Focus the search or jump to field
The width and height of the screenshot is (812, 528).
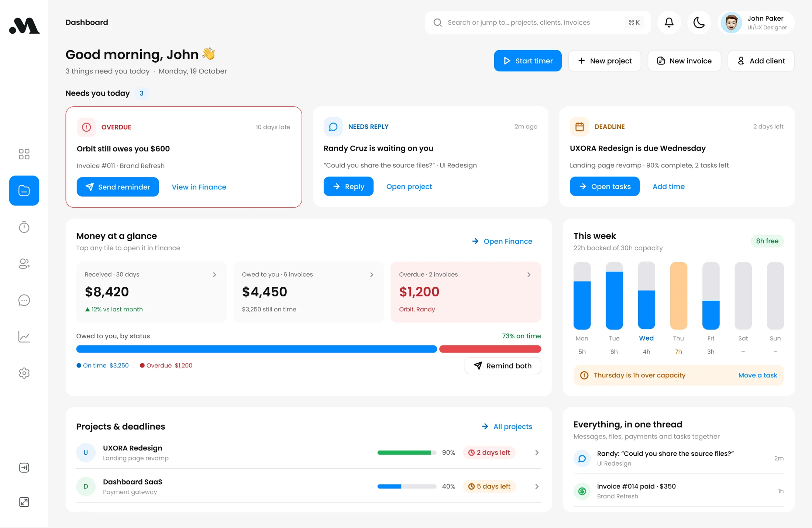tap(538, 23)
